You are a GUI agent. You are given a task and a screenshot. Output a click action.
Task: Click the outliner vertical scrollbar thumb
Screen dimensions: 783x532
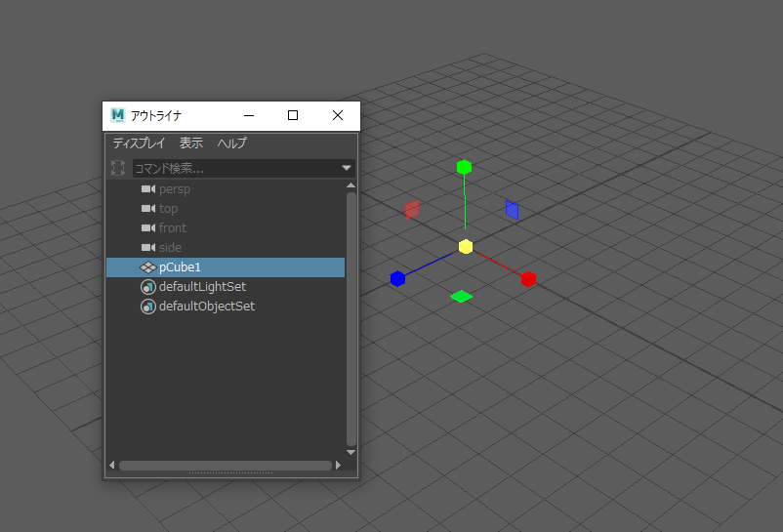click(x=351, y=319)
